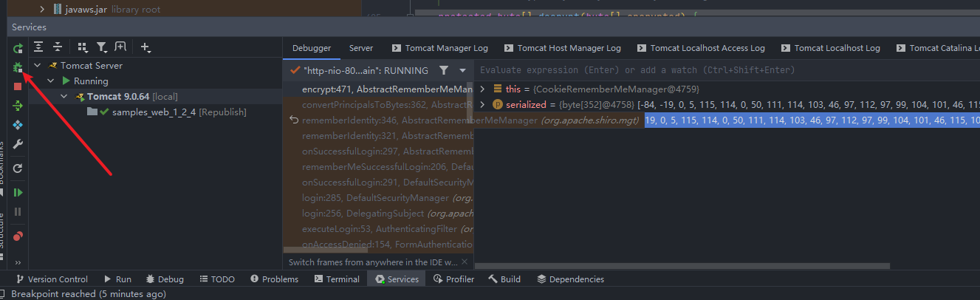Select convertPrincipalsToBytes:362 frame
The width and height of the screenshot is (980, 300).
click(379, 104)
